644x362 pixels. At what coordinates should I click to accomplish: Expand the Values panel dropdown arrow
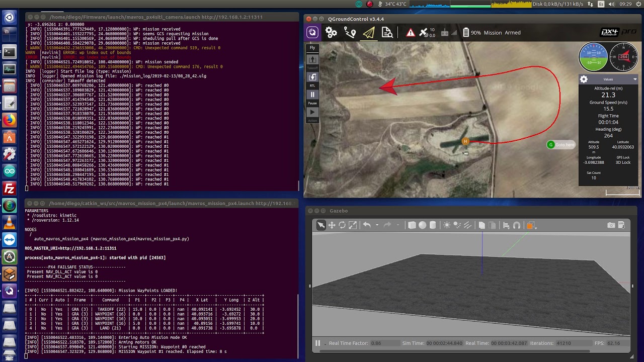pyautogui.click(x=635, y=79)
